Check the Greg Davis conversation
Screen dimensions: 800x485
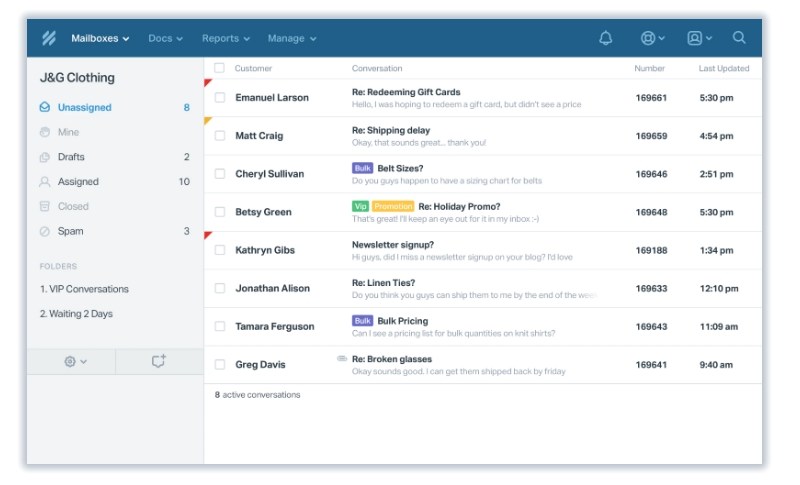pyautogui.click(x=220, y=365)
